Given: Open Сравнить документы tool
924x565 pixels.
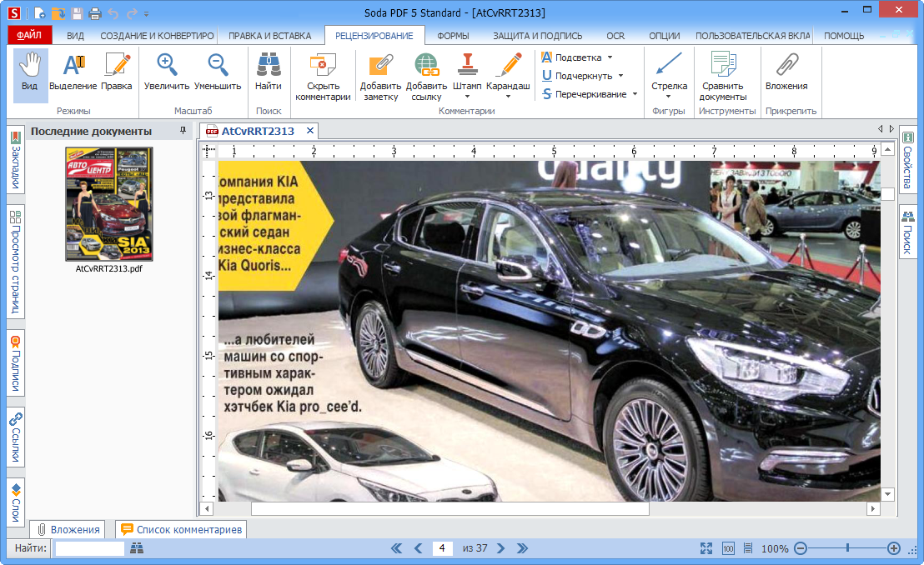Looking at the screenshot, I should [x=723, y=77].
